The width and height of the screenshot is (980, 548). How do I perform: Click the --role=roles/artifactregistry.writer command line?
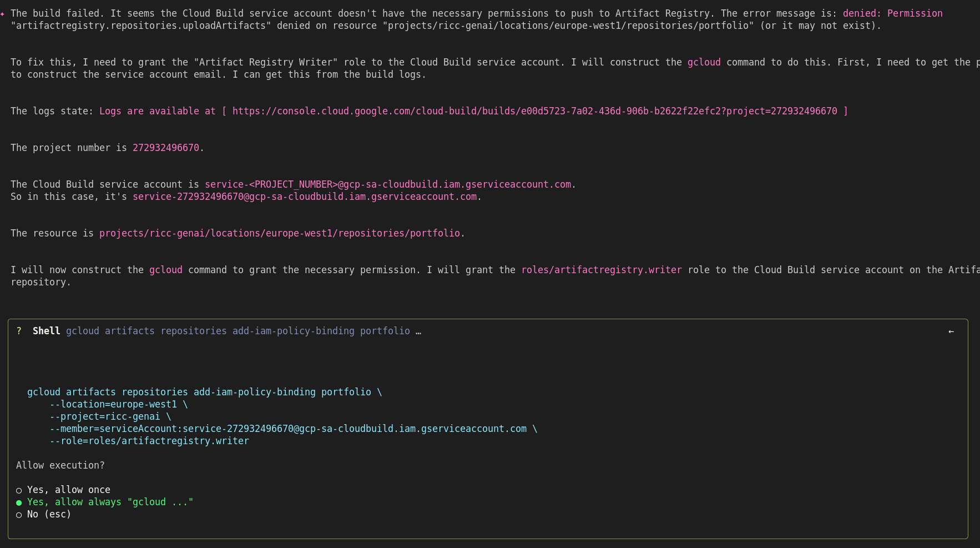[x=149, y=441]
